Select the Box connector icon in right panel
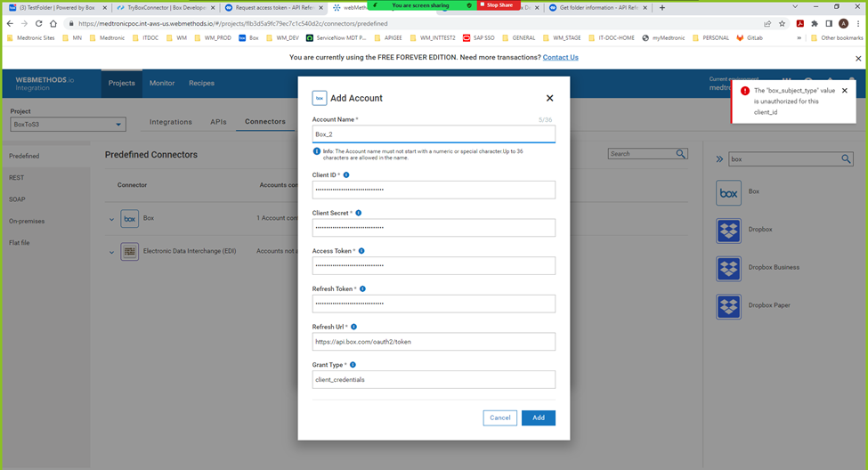The width and height of the screenshot is (868, 470). 728,193
